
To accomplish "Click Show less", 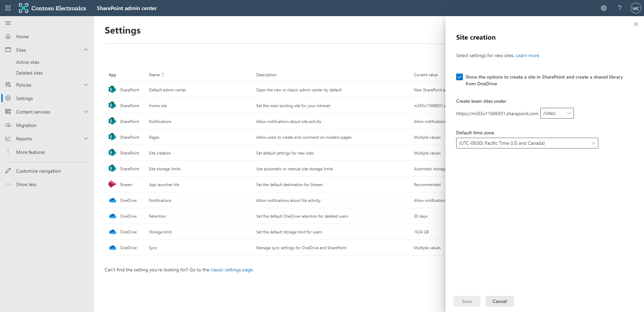I will (x=26, y=184).
